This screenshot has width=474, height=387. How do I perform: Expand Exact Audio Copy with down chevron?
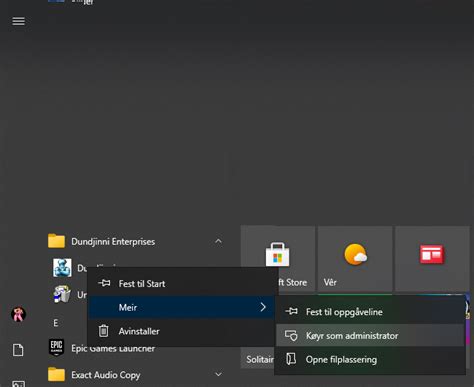pyautogui.click(x=218, y=374)
